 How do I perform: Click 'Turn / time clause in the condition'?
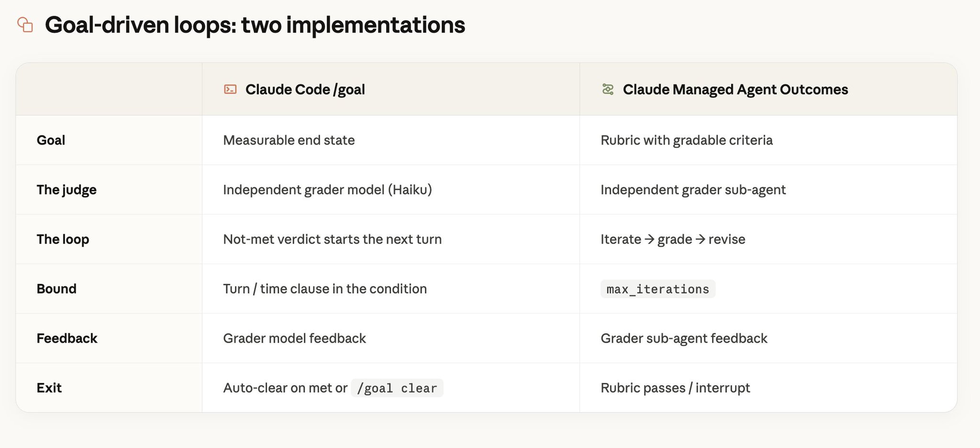325,289
